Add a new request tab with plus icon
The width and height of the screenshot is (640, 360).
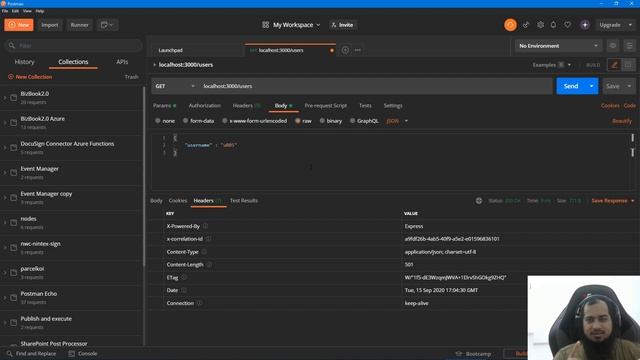tap(345, 50)
